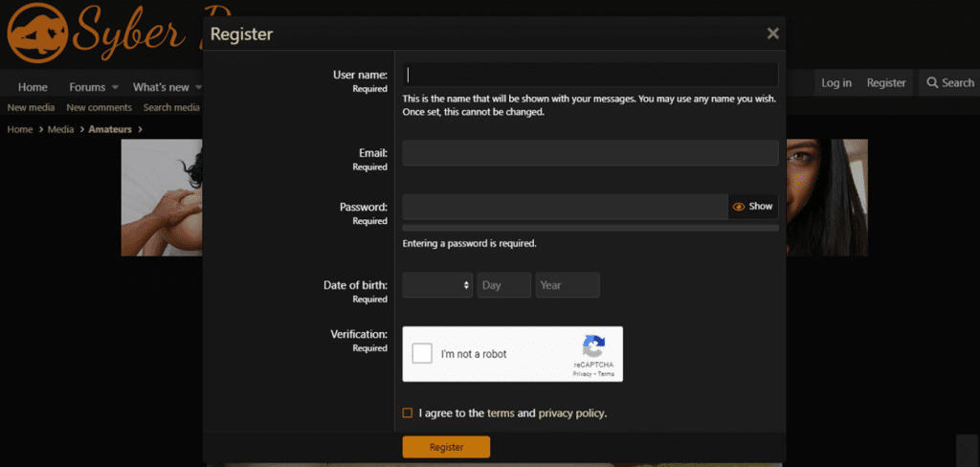The image size is (980, 467).
Task: Toggle password visibility with Show
Action: pyautogui.click(x=753, y=207)
